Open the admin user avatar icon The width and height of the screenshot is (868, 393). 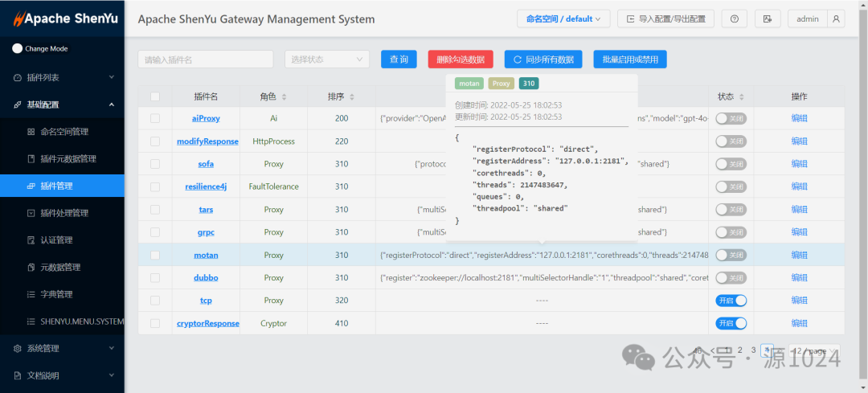coord(836,18)
